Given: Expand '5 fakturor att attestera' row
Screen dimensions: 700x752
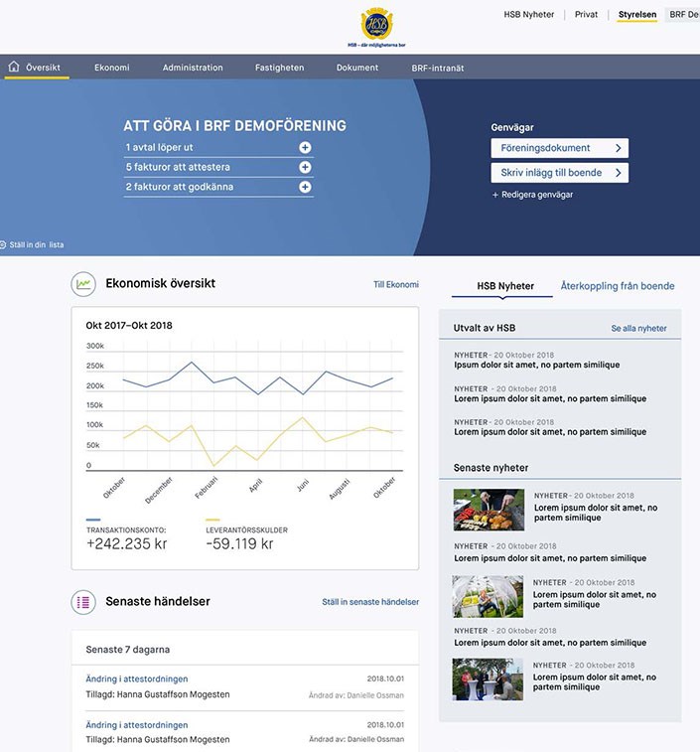Looking at the screenshot, I should coord(305,167).
